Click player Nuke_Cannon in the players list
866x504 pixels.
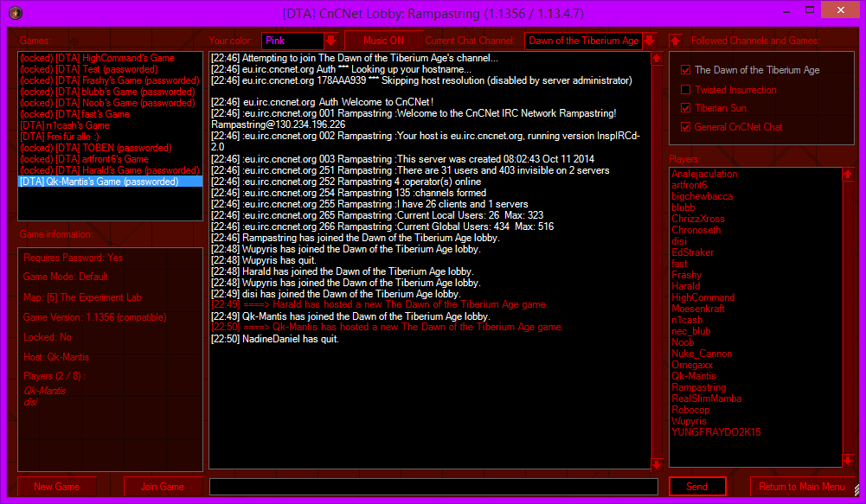[x=702, y=354]
